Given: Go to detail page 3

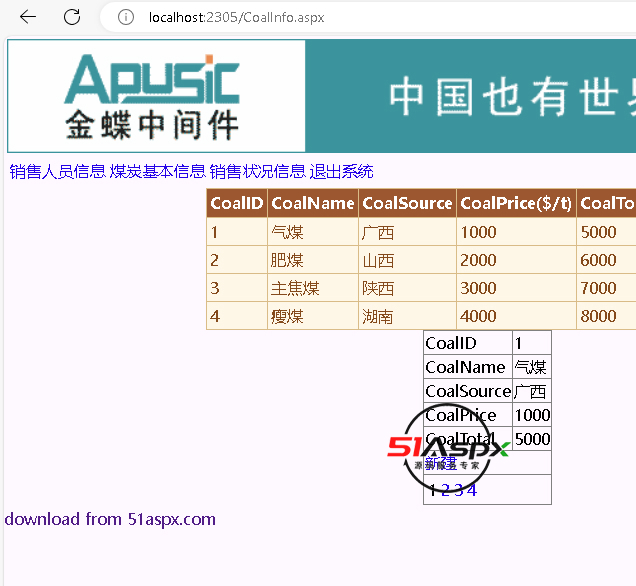Looking at the screenshot, I should (x=458, y=490).
